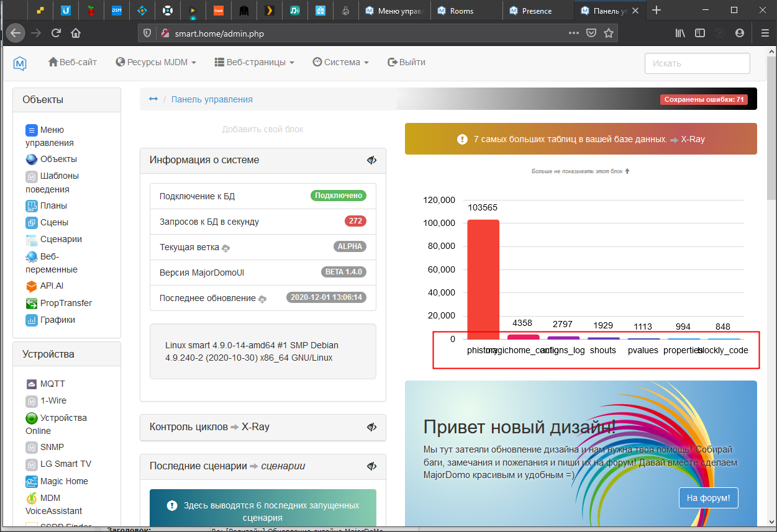Open the Сохранены ошибки: 71 badge

(704, 99)
